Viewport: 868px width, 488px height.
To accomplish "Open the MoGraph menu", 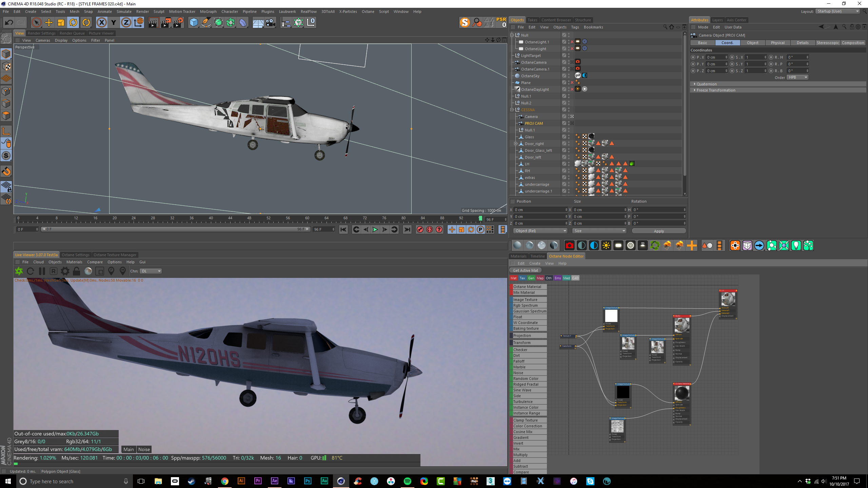I will pyautogui.click(x=208, y=12).
